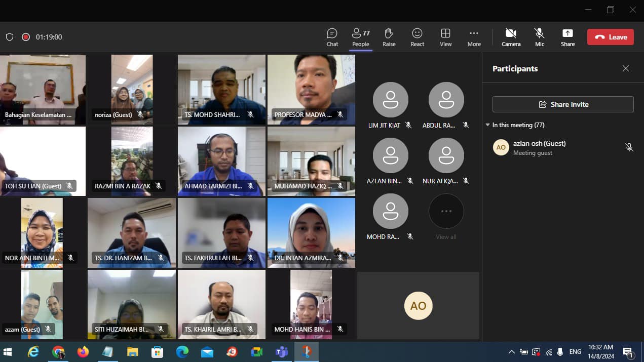644x362 pixels.
Task: Click the muted mic icon beside azlan osh
Action: 629,147
